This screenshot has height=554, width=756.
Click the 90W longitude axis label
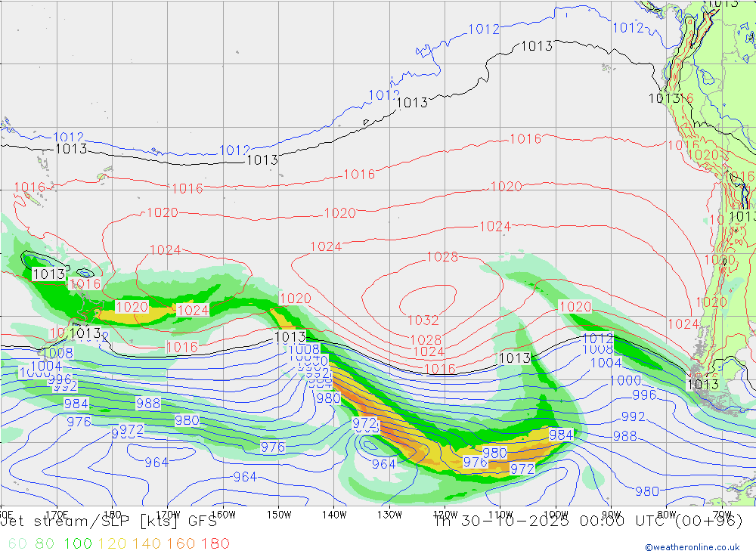tap(612, 515)
